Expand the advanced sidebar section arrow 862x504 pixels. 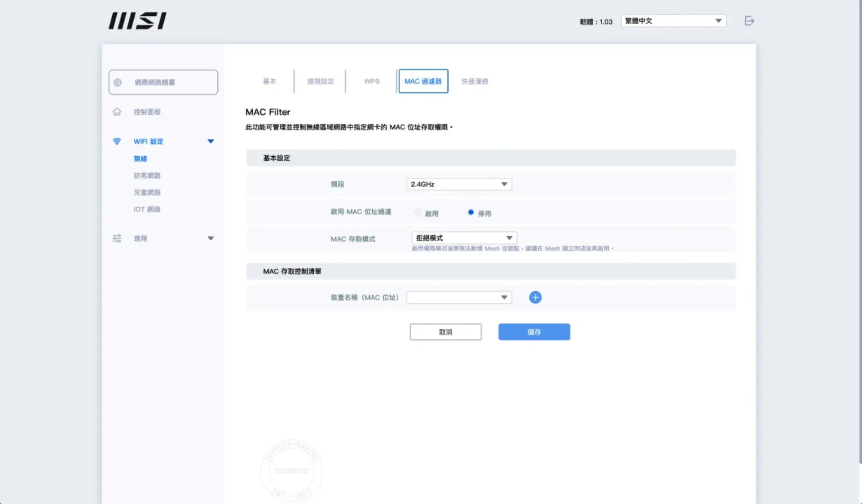pos(211,238)
